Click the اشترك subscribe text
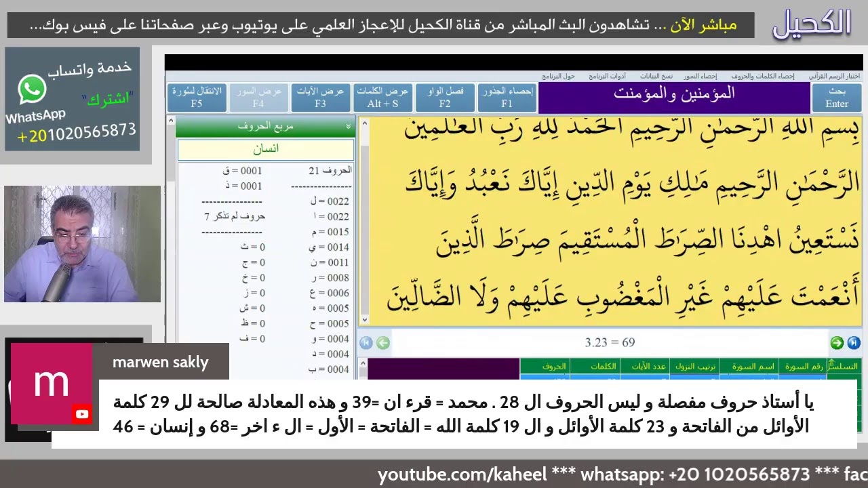Image resolution: width=868 pixels, height=488 pixels. (108, 99)
